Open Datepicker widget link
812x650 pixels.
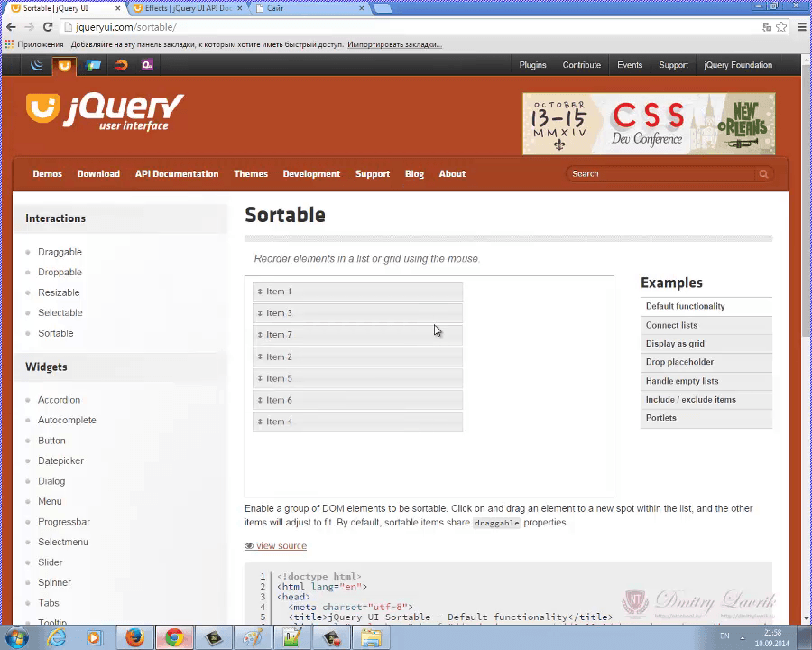pos(60,460)
